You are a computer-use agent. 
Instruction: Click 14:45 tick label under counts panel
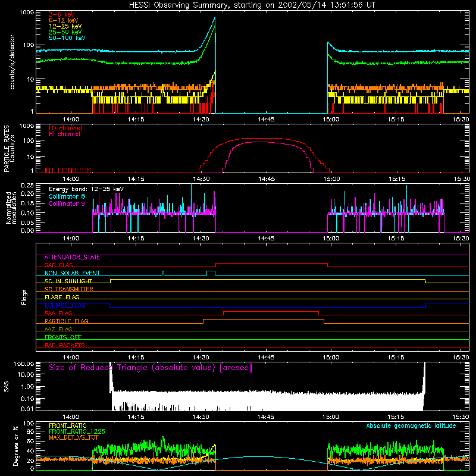click(266, 120)
